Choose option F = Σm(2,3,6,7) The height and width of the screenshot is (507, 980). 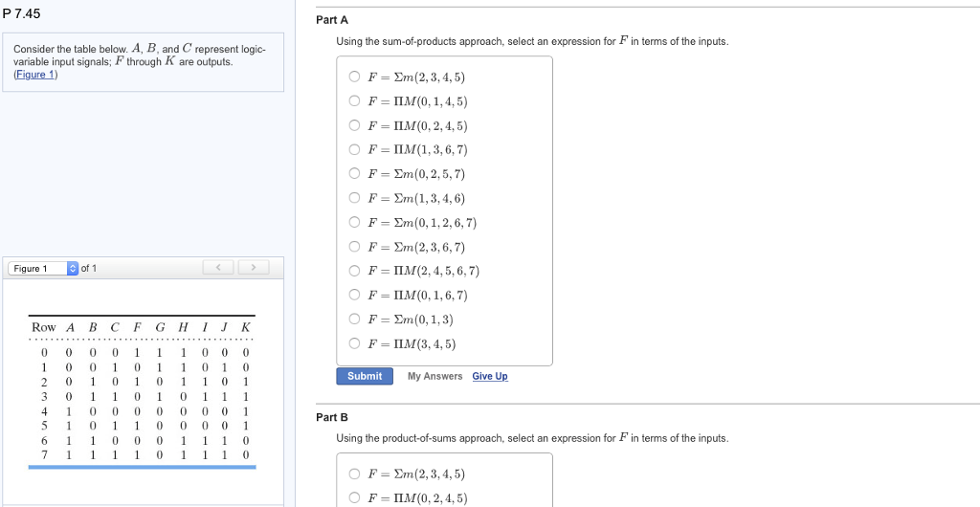355,247
